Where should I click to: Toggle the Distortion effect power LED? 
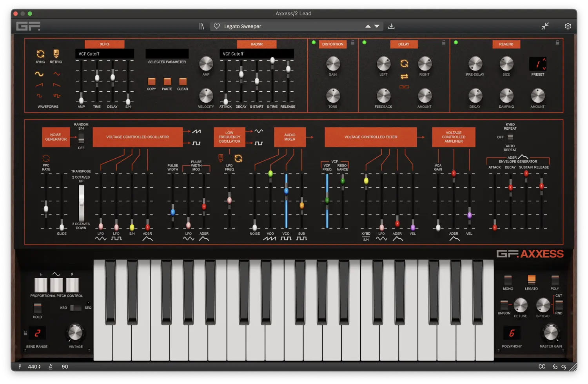[314, 42]
